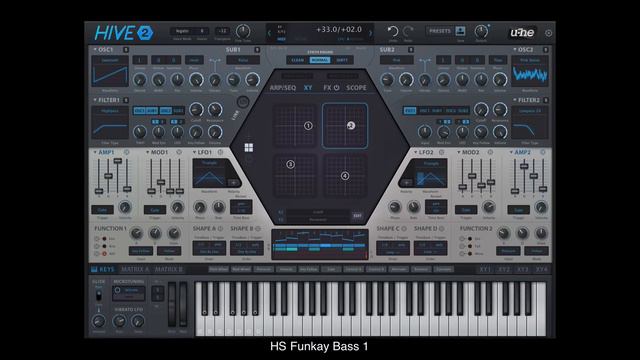Click the Undo arrow icon
Viewport: 640px width, 360px height.
[x=393, y=31]
